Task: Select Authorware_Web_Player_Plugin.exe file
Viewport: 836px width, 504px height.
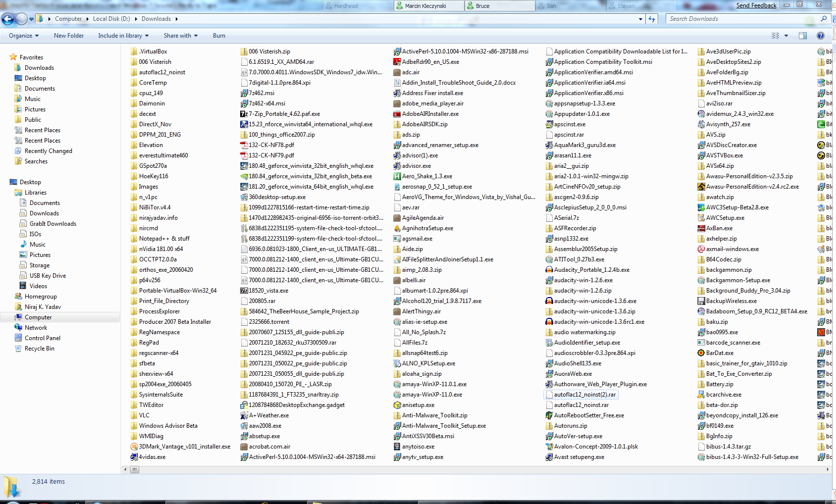Action: coord(596,384)
